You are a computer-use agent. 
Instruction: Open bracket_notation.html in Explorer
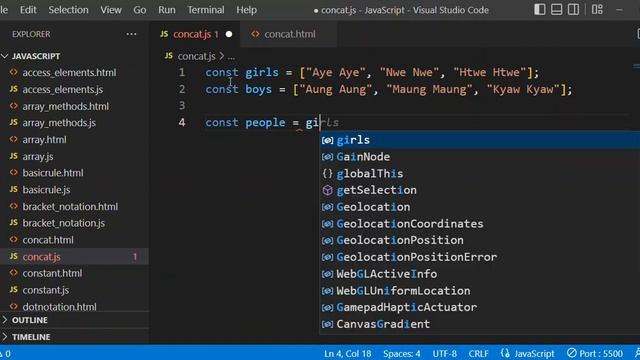point(70,207)
